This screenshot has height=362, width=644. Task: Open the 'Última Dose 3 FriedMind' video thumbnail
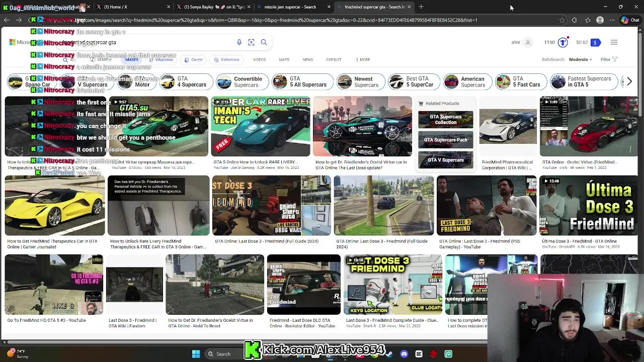click(588, 206)
